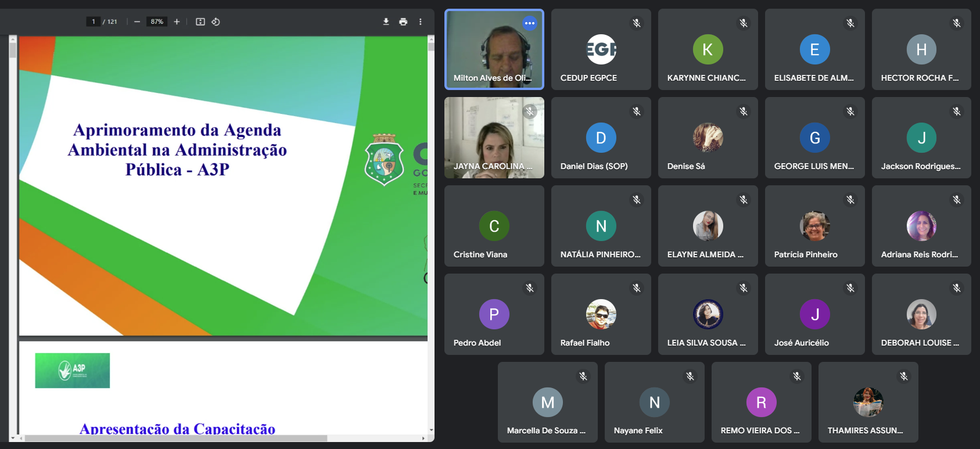This screenshot has height=449, width=980.
Task: Click muted mic icon on JAYNA CAROLINA video
Action: (x=530, y=112)
